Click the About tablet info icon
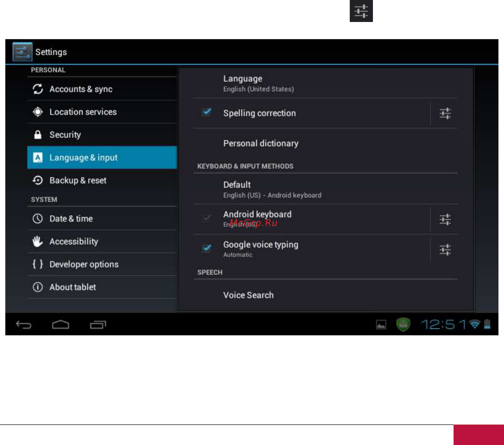Viewport: 504px width, 445px height. point(38,287)
